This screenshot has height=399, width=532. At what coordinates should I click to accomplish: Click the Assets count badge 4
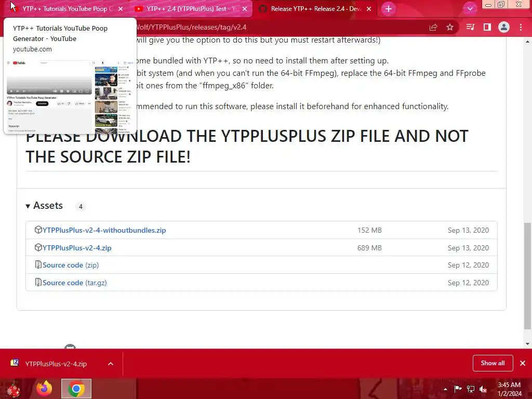click(x=81, y=206)
